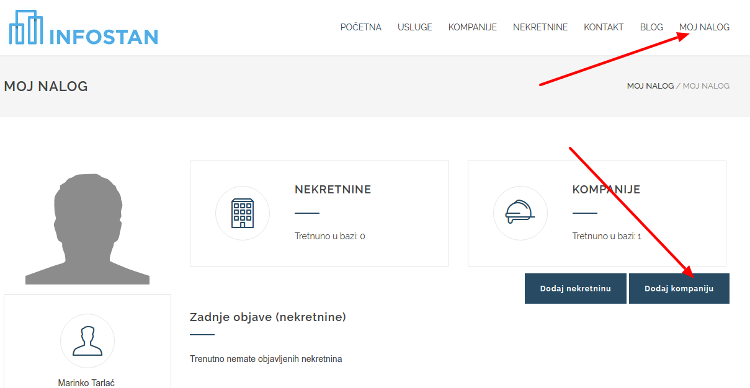Click the first MOJ NALOG breadcrumb link
This screenshot has width=750, height=388.
pos(651,86)
